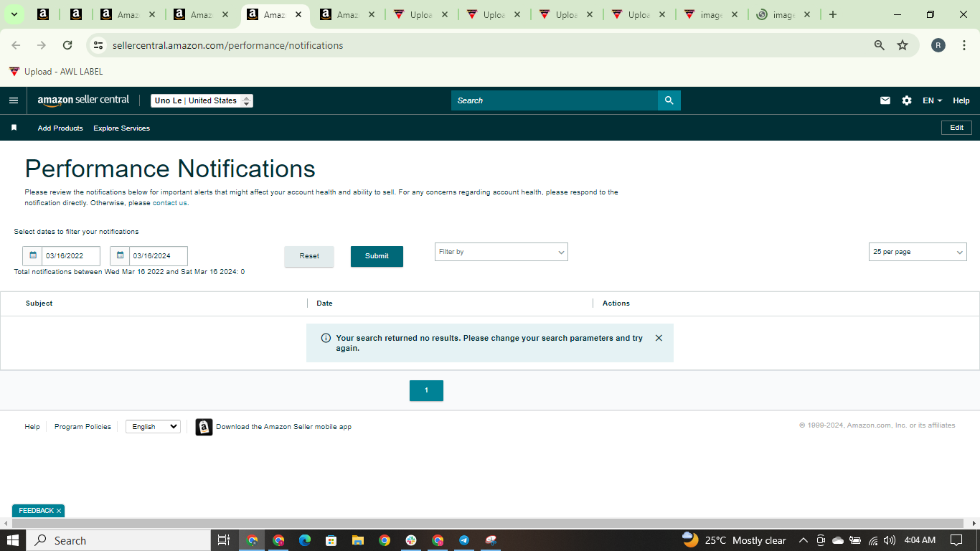The height and width of the screenshot is (551, 980).
Task: Open Program Policies link
Action: [83, 427]
